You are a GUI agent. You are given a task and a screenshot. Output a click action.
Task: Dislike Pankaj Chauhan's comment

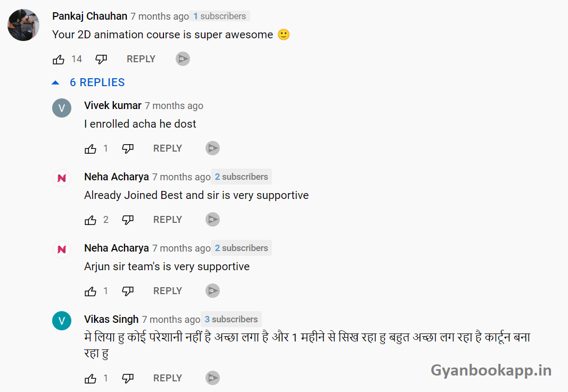coord(101,59)
